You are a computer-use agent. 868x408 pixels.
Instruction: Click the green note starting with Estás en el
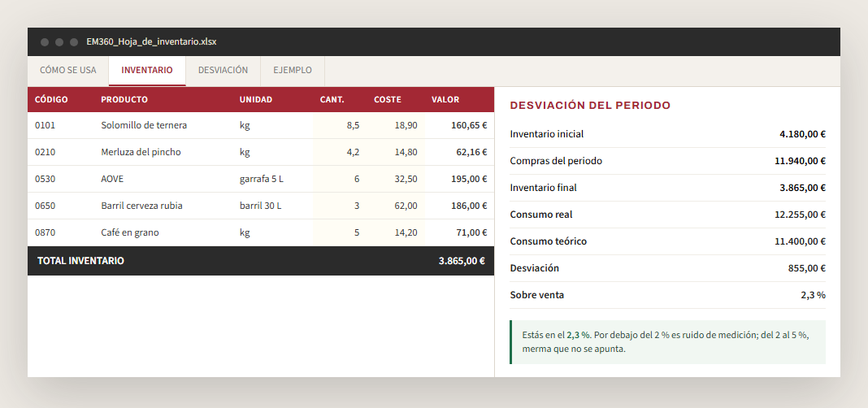[x=667, y=342]
